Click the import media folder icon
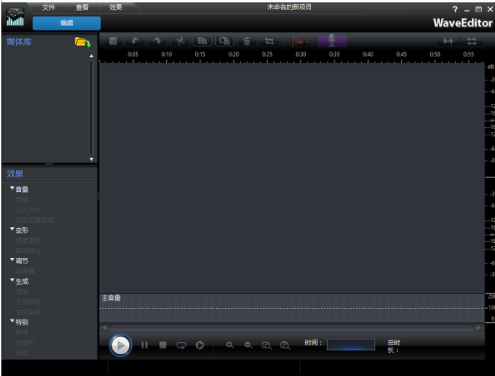Image resolution: width=495 pixels, height=376 pixels. click(82, 42)
